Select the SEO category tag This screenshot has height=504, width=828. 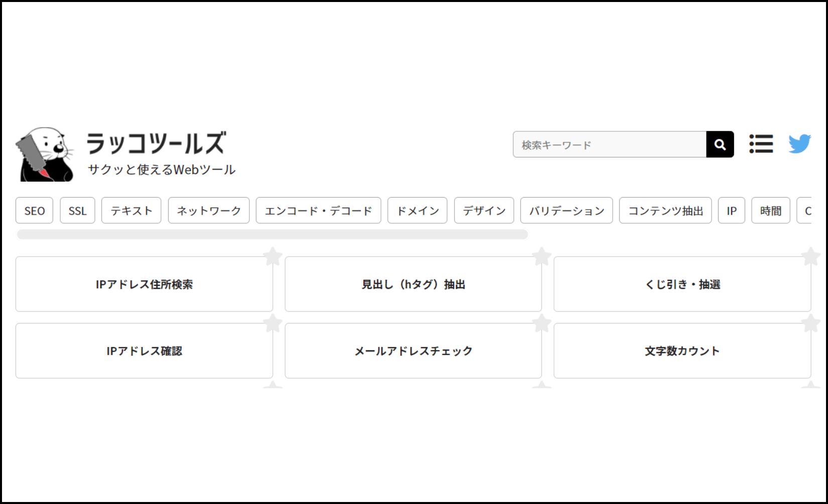pyautogui.click(x=35, y=211)
